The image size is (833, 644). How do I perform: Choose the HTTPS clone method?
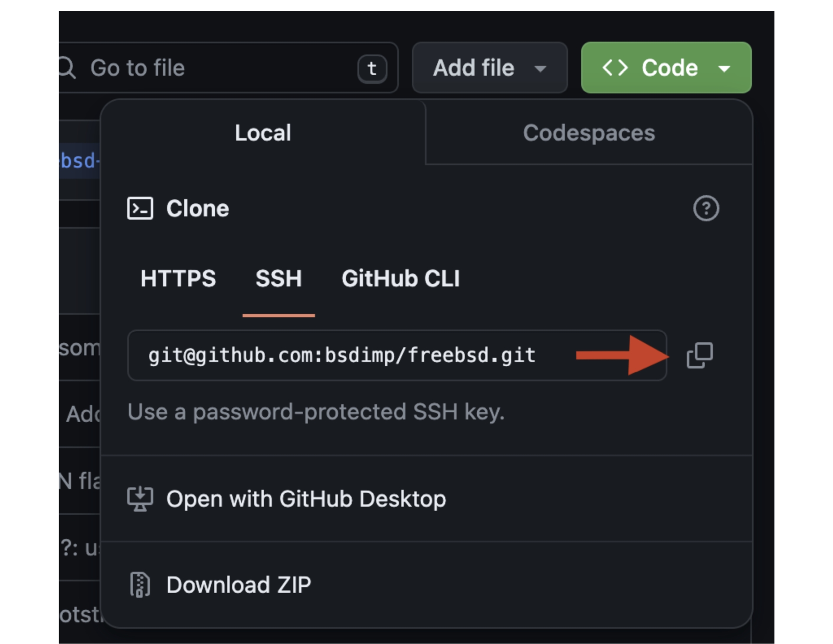tap(178, 279)
